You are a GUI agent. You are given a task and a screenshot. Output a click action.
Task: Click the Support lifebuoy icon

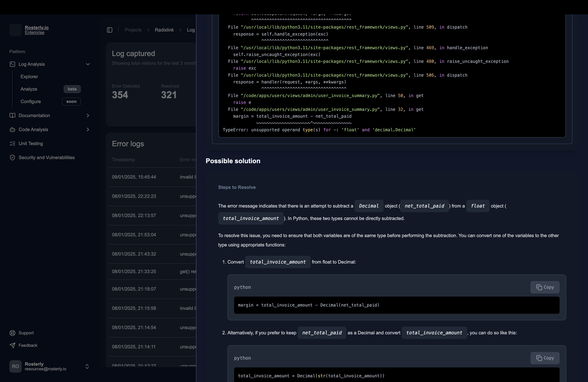pos(12,333)
